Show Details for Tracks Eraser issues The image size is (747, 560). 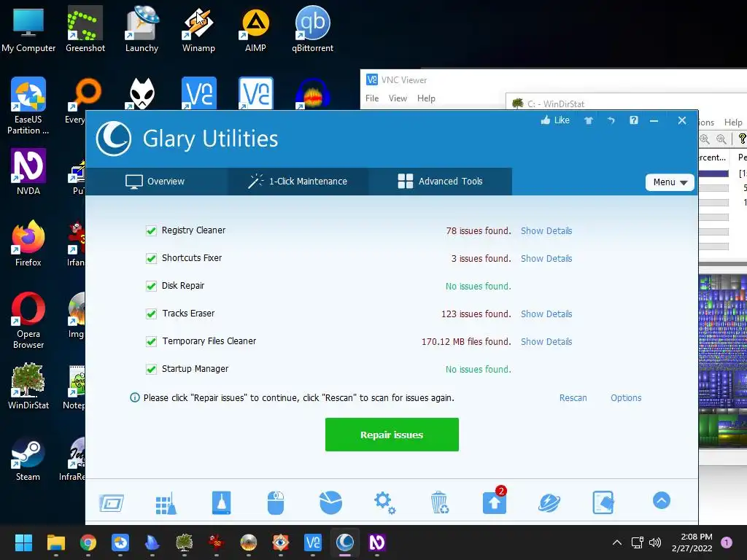[x=546, y=314]
